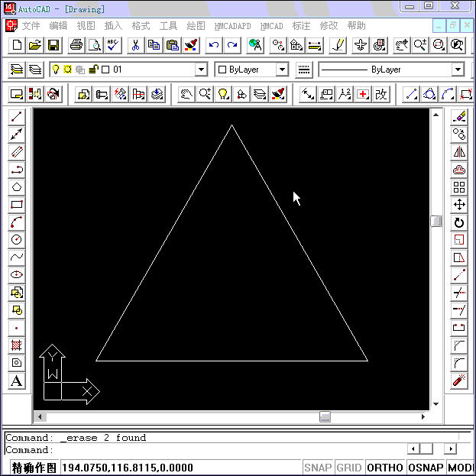The height and width of the screenshot is (476, 476).
Task: Select the Line draw tool
Action: (16, 117)
